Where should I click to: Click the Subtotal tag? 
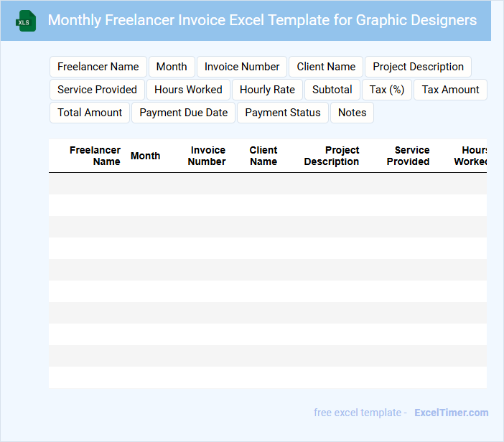click(332, 90)
